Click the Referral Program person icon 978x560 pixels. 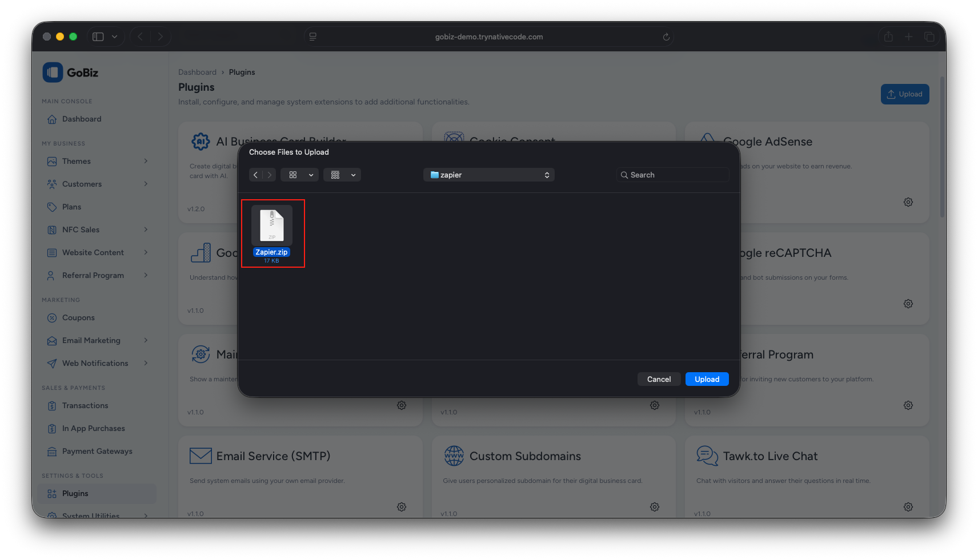52,275
